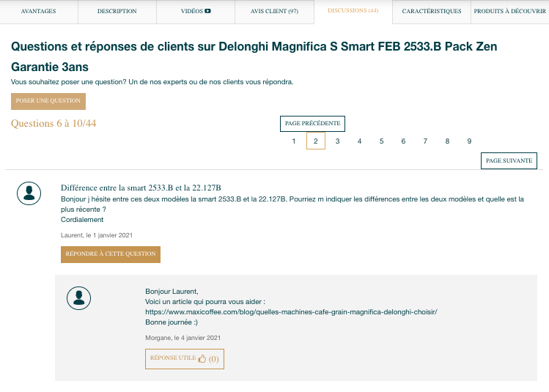Go to next page with Page suivante
This screenshot has width=549, height=392.
[509, 160]
